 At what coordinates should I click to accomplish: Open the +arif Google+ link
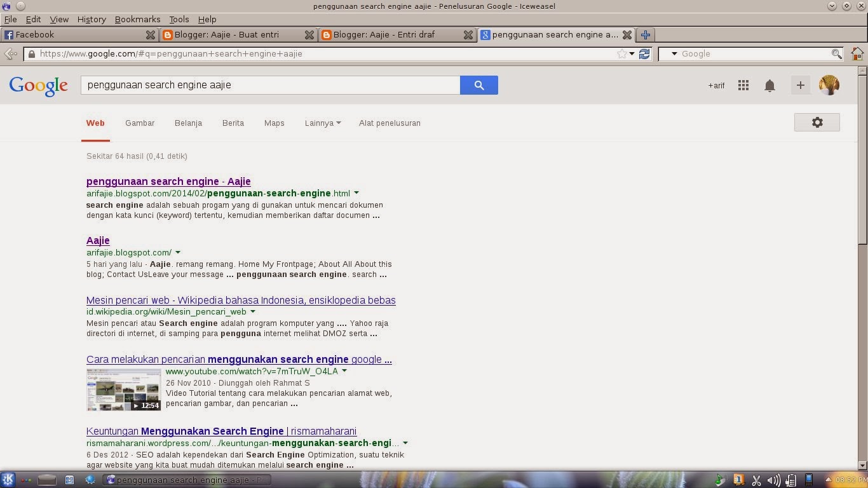[x=716, y=86]
